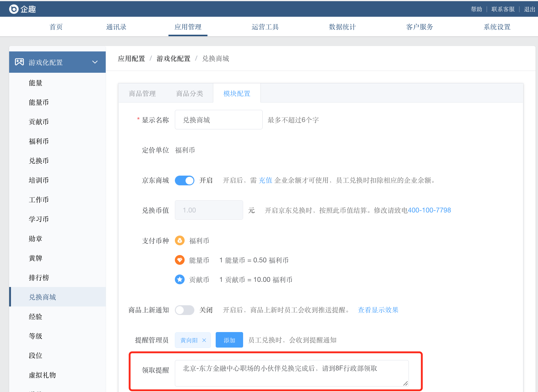Open 培训币 in the sidebar

[x=39, y=180]
